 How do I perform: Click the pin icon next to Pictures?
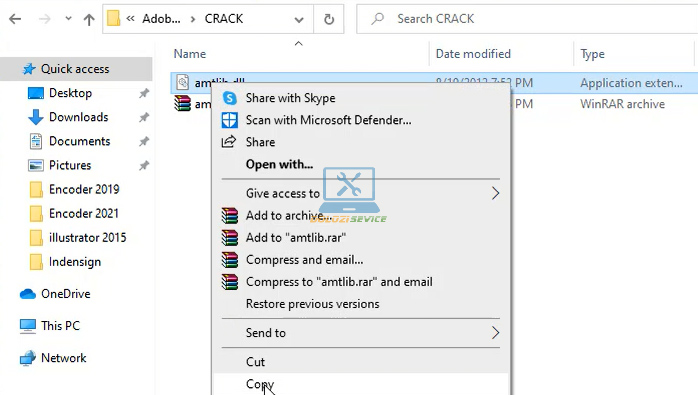144,165
